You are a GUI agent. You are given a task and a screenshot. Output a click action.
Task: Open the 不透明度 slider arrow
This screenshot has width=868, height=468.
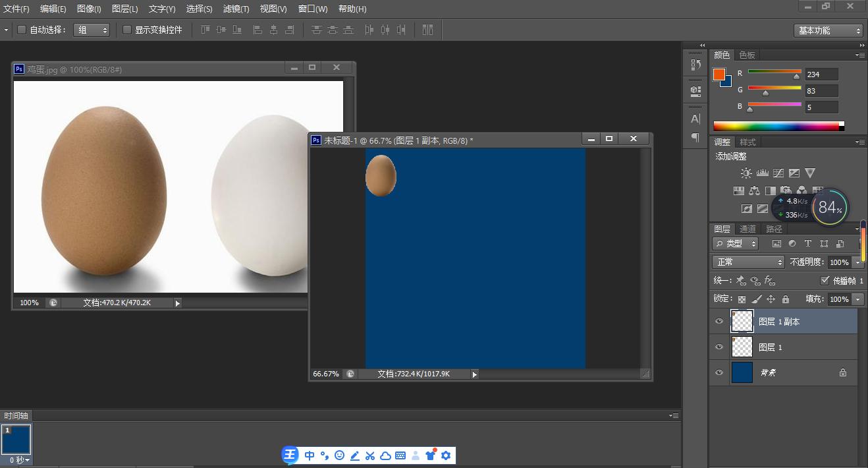click(x=857, y=262)
